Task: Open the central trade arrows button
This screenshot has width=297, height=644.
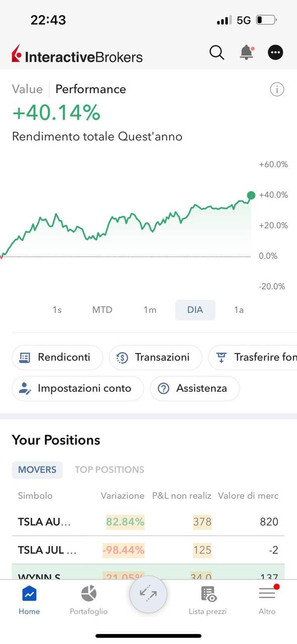Action: 148,594
